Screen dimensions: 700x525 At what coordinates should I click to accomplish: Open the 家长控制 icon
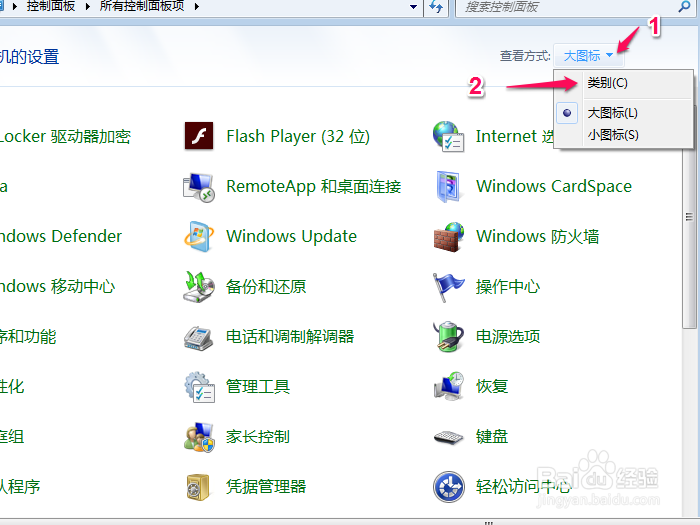pos(199,437)
